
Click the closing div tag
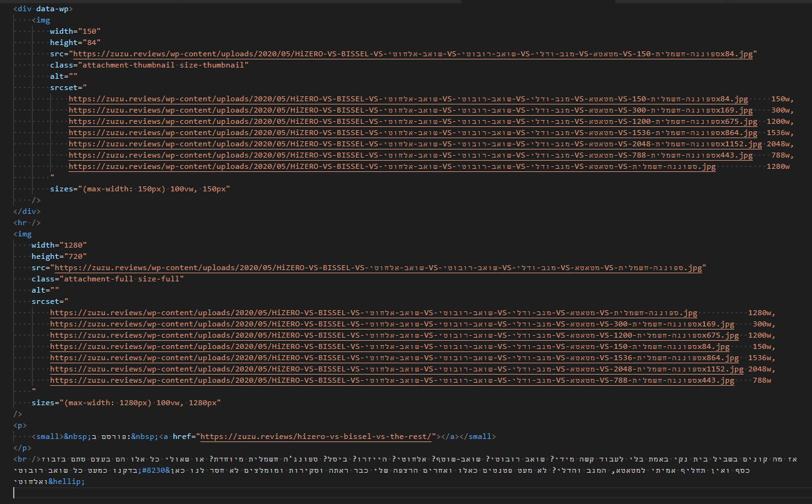pos(27,212)
